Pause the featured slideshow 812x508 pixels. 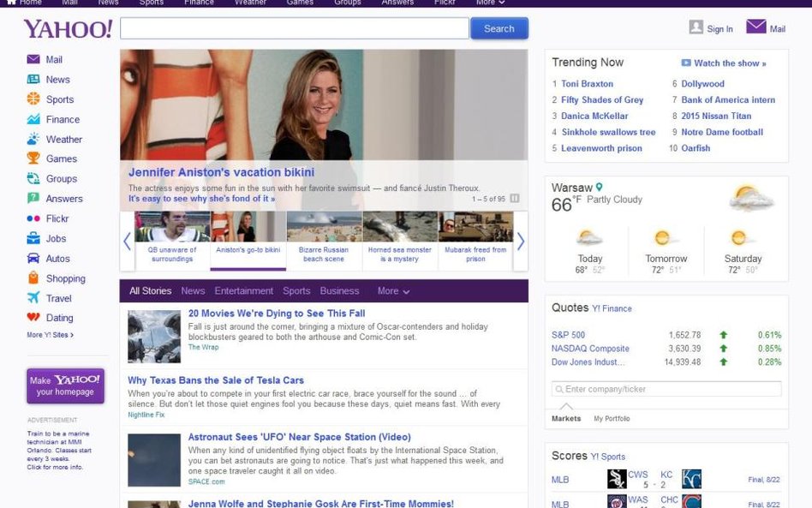[x=514, y=199]
